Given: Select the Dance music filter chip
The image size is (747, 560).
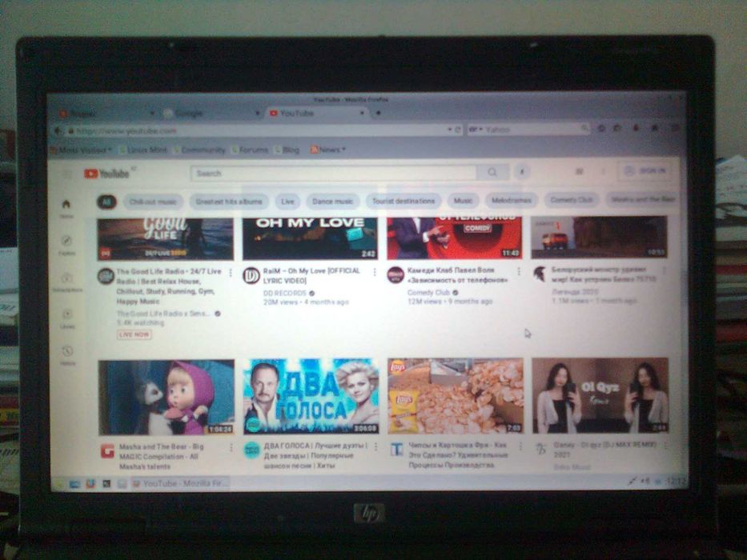Looking at the screenshot, I should (332, 202).
